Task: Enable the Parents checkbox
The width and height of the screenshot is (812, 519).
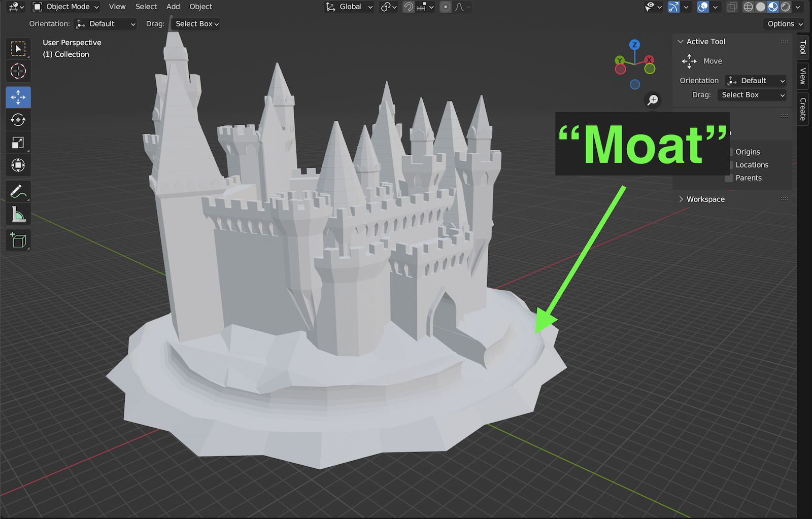Action: tap(729, 178)
